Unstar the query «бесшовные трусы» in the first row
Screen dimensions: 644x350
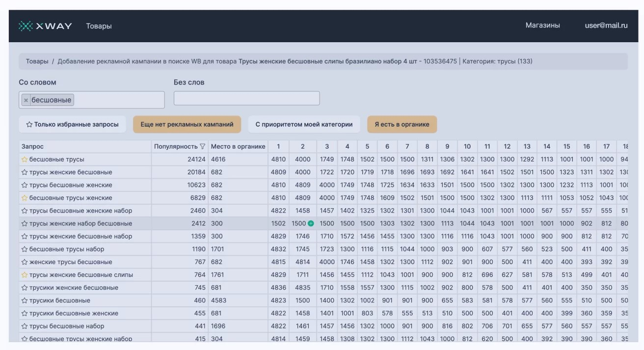click(x=24, y=160)
